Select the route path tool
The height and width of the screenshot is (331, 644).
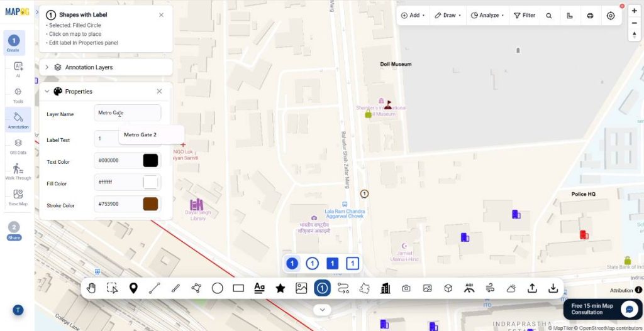click(x=343, y=288)
